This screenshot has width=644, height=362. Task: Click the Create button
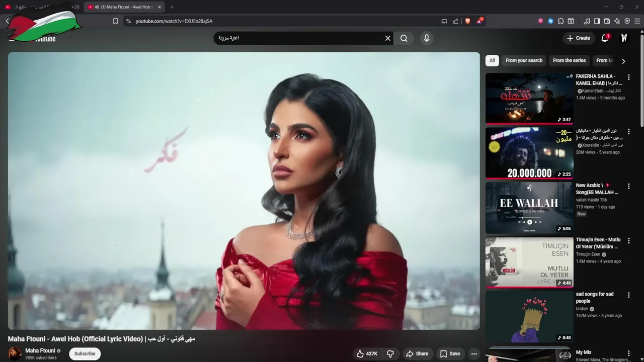pyautogui.click(x=578, y=38)
